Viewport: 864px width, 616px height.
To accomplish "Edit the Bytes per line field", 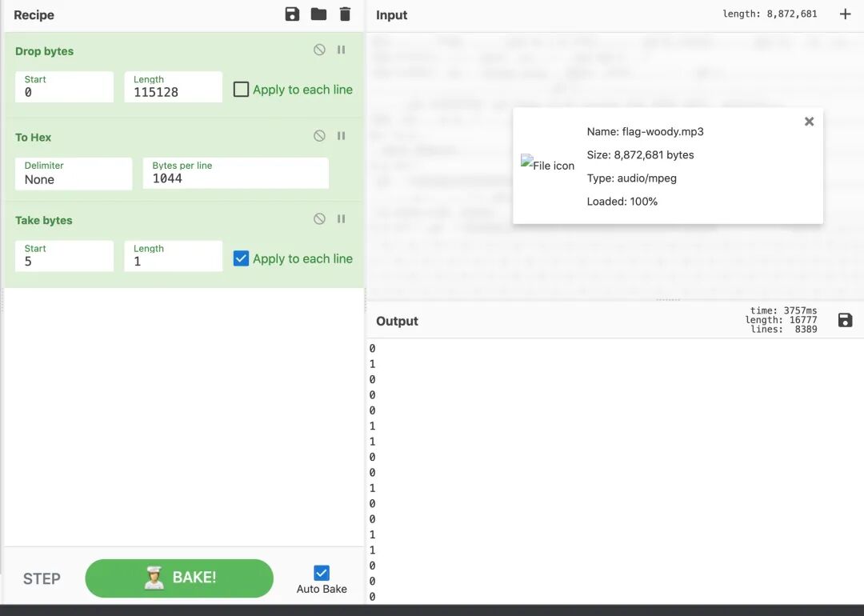I will coord(236,173).
